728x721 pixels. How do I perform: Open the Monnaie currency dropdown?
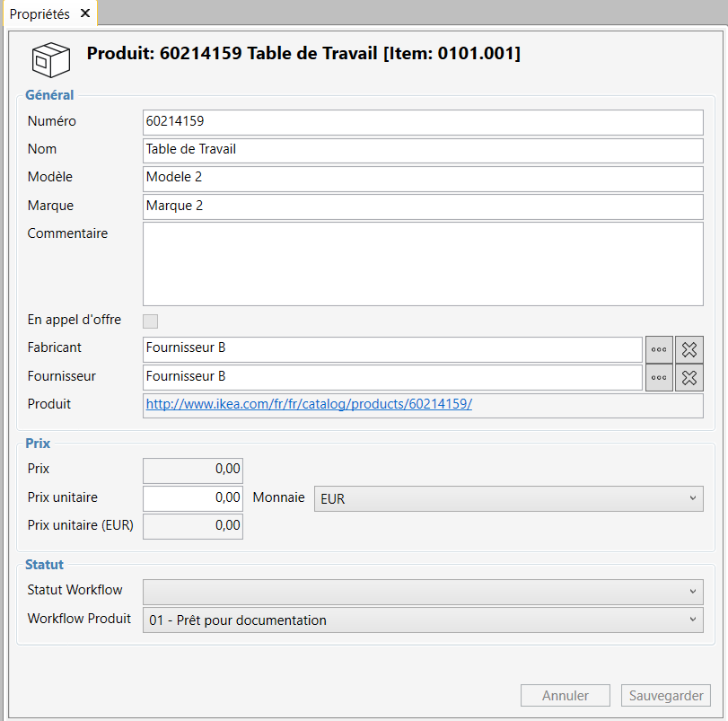(508, 498)
